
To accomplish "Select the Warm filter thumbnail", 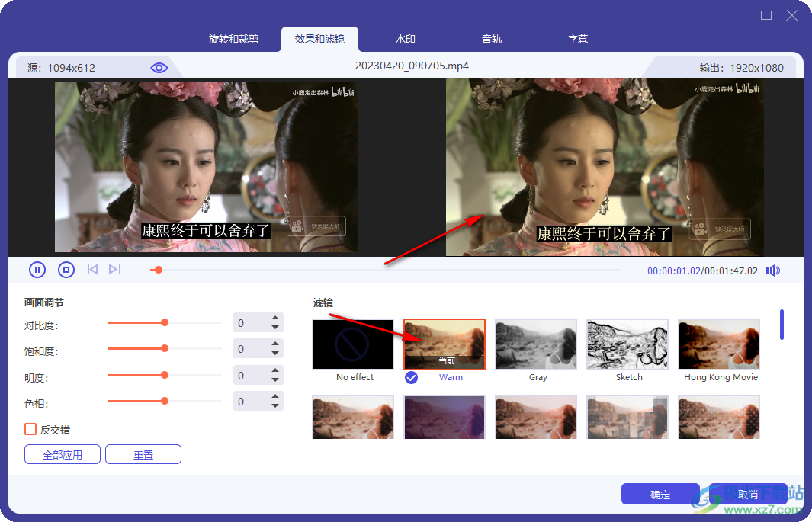I will [445, 344].
